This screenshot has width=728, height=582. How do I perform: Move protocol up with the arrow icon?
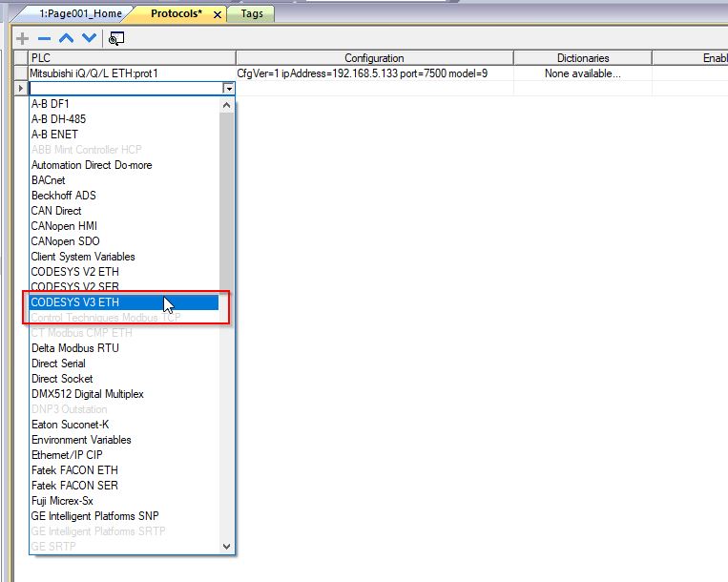67,38
